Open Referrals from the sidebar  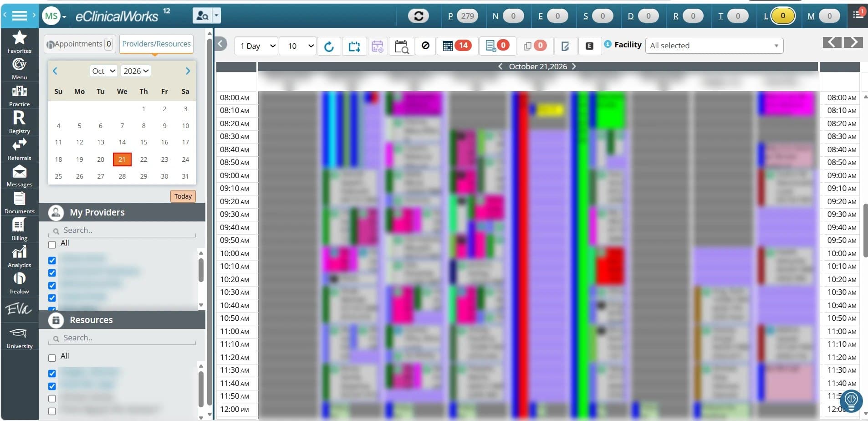coord(19,149)
